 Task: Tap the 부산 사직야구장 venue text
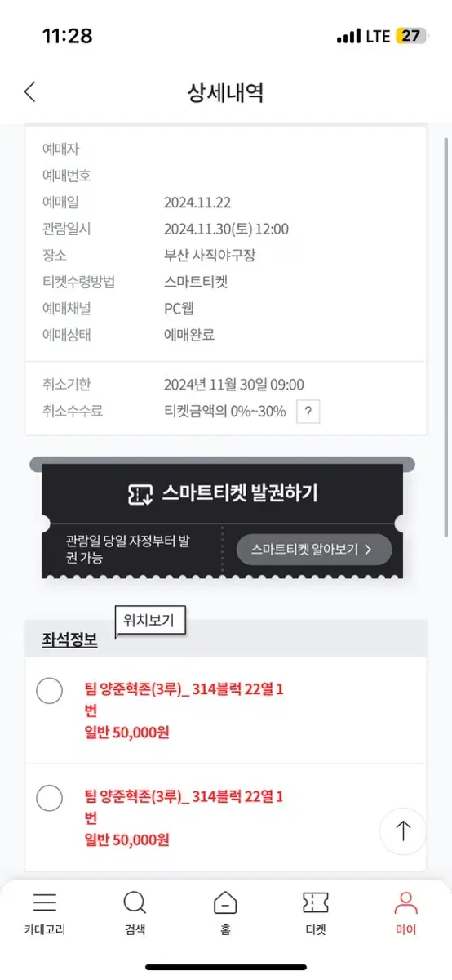210,256
